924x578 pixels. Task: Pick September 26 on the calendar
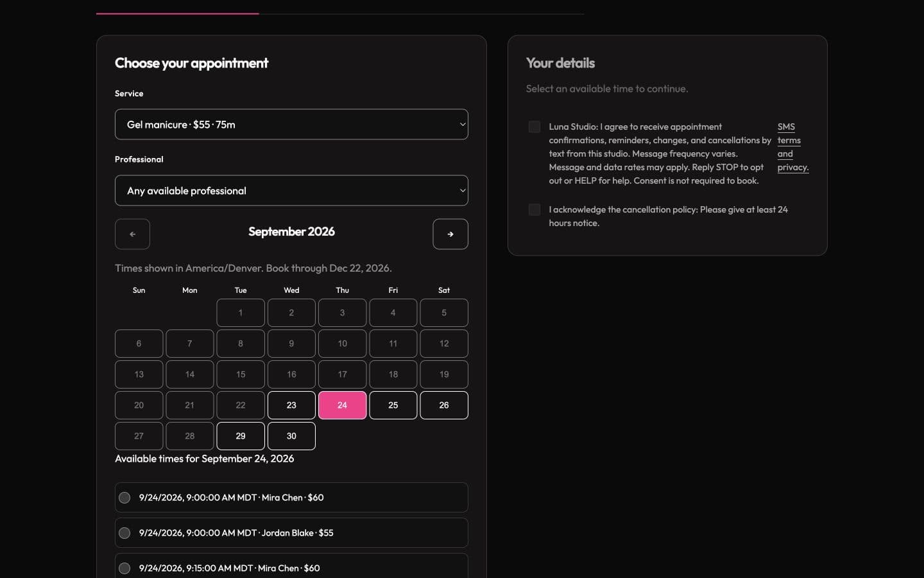pos(444,405)
